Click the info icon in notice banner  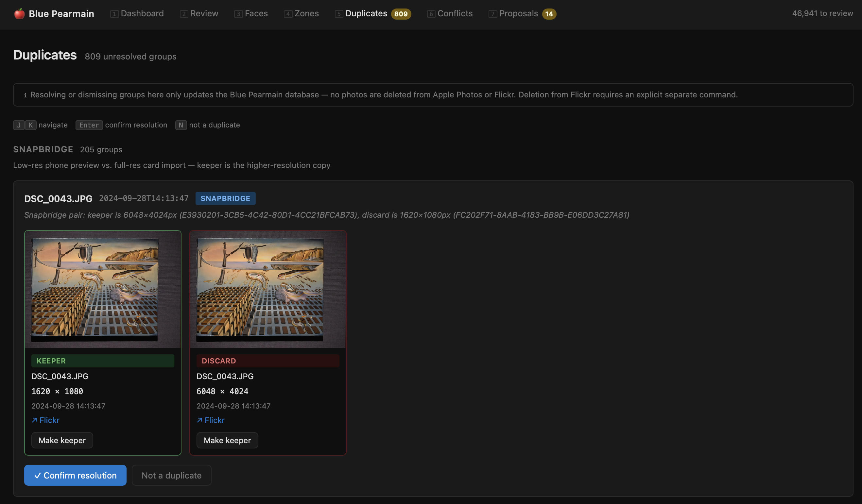[x=25, y=95]
